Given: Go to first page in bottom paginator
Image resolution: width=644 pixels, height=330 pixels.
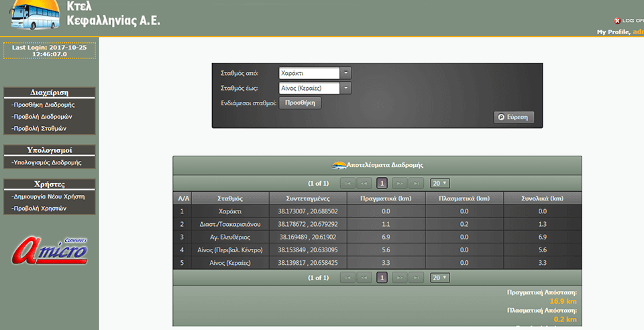Looking at the screenshot, I should click(x=347, y=278).
